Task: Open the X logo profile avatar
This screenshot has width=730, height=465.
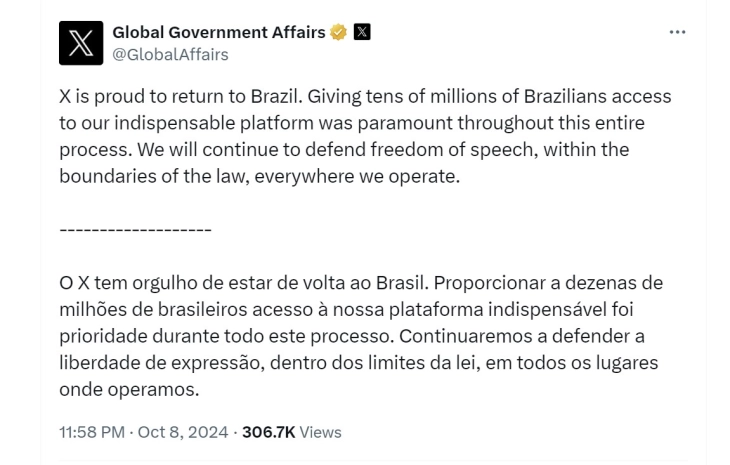Action: click(81, 43)
